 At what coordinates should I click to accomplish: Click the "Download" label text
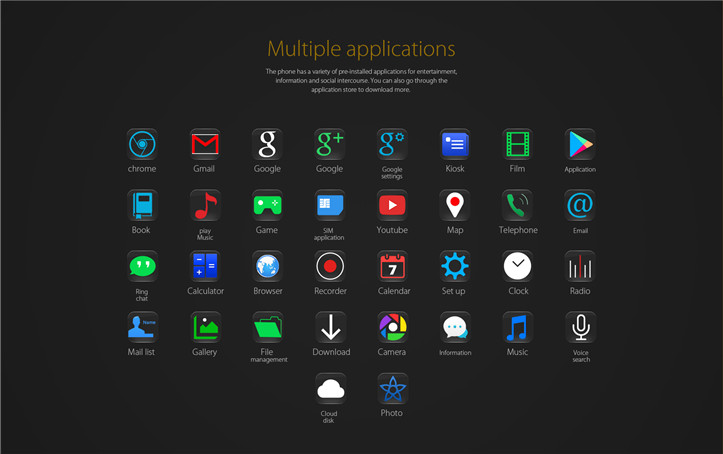[331, 352]
